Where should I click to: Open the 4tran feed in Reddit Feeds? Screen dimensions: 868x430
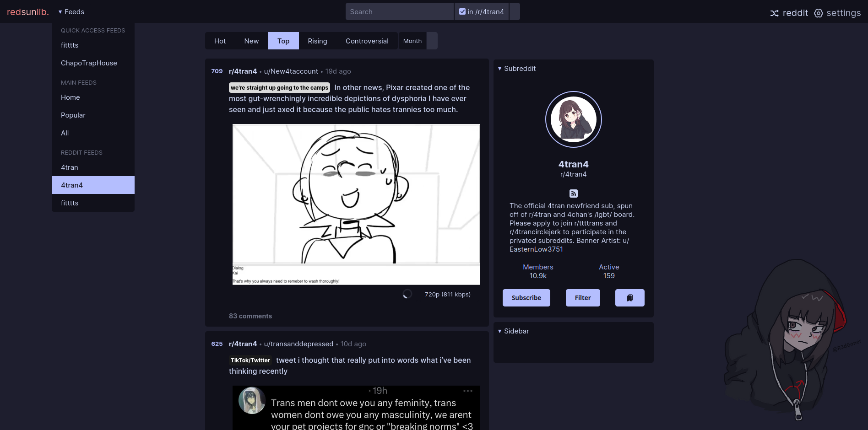click(x=93, y=167)
